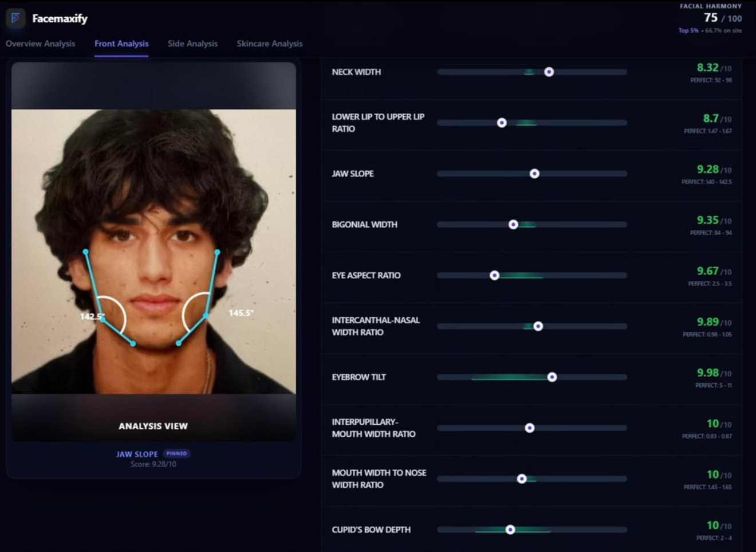Open the Overview Analysis tab

[40, 44]
